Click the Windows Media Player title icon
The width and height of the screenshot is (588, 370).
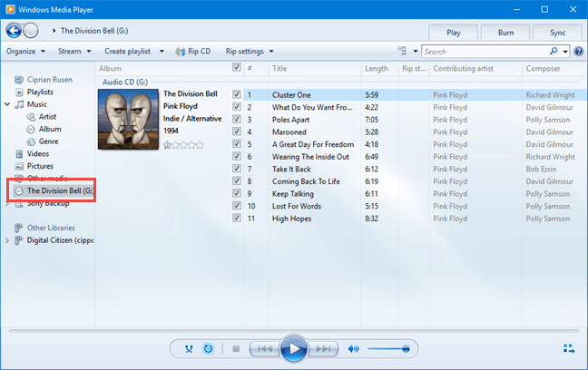pyautogui.click(x=10, y=9)
